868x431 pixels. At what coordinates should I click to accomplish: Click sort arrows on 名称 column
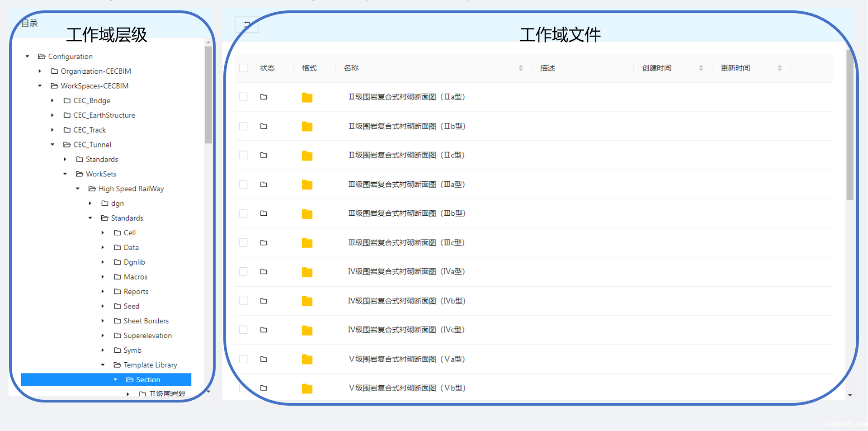pos(520,68)
